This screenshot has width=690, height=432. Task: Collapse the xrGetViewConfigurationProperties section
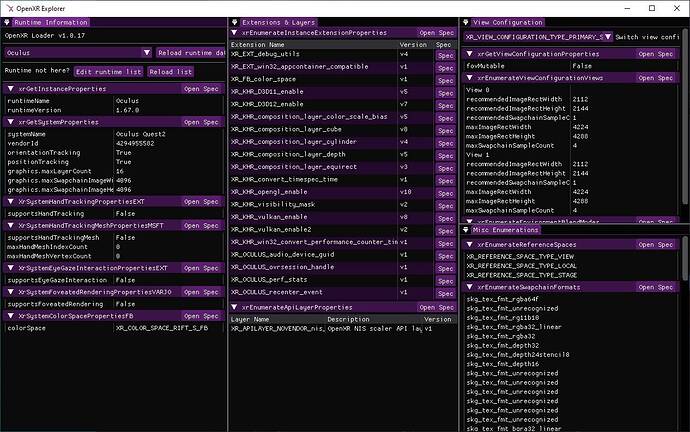tap(470, 54)
